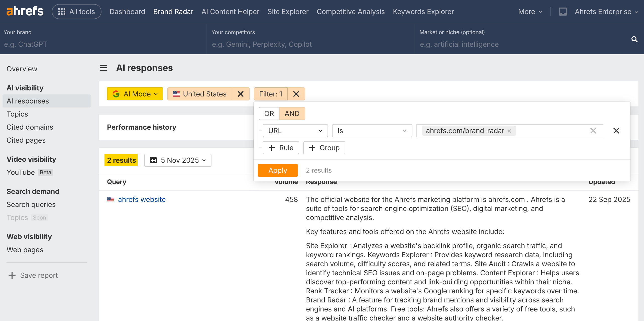Select AND filter logic
Image resolution: width=644 pixels, height=321 pixels.
(292, 114)
